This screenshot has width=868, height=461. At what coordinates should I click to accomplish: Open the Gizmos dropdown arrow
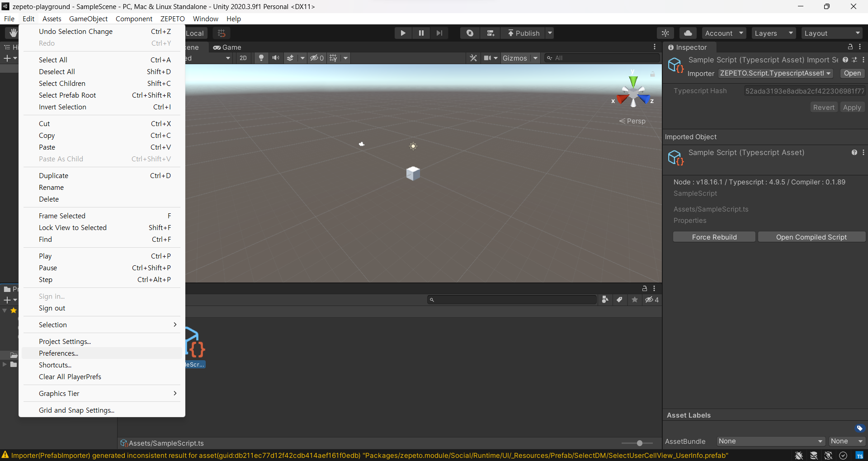535,58
